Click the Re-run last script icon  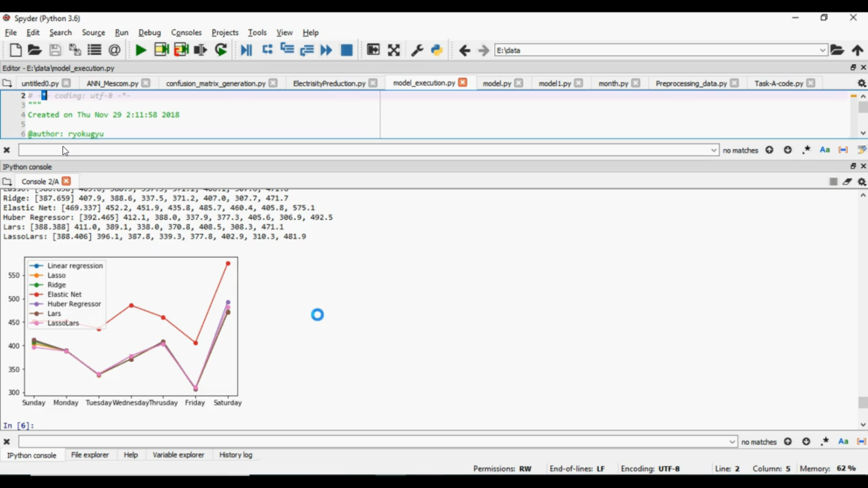pos(221,50)
